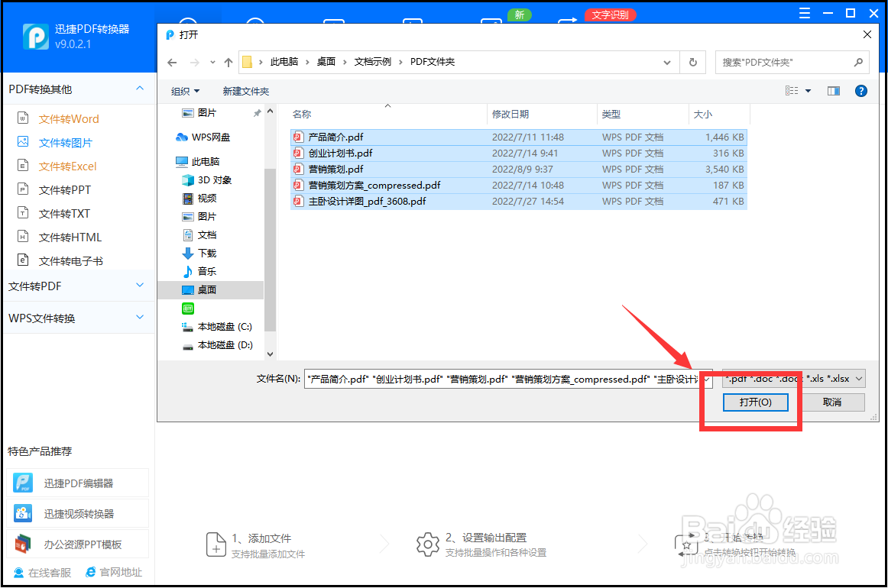The image size is (888, 588).
Task: Click the 文件转Excel icon
Action: click(x=23, y=165)
